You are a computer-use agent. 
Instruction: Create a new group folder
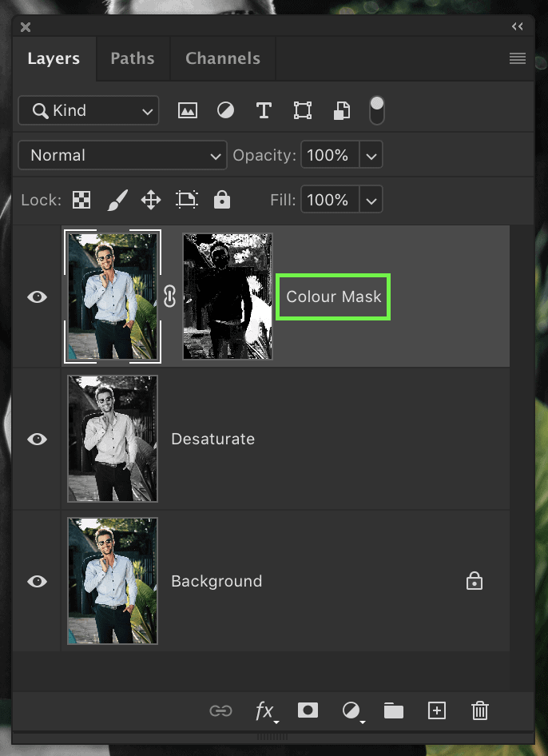pos(393,710)
